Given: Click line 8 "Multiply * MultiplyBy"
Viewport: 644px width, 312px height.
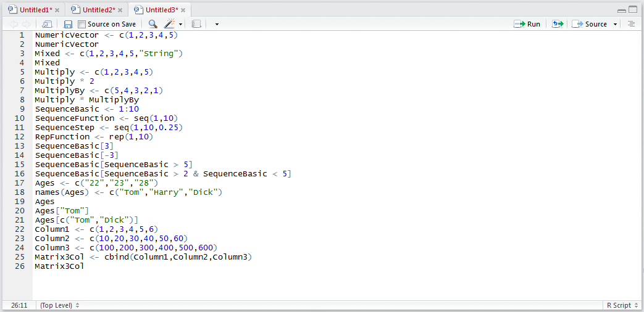Looking at the screenshot, I should pos(87,100).
